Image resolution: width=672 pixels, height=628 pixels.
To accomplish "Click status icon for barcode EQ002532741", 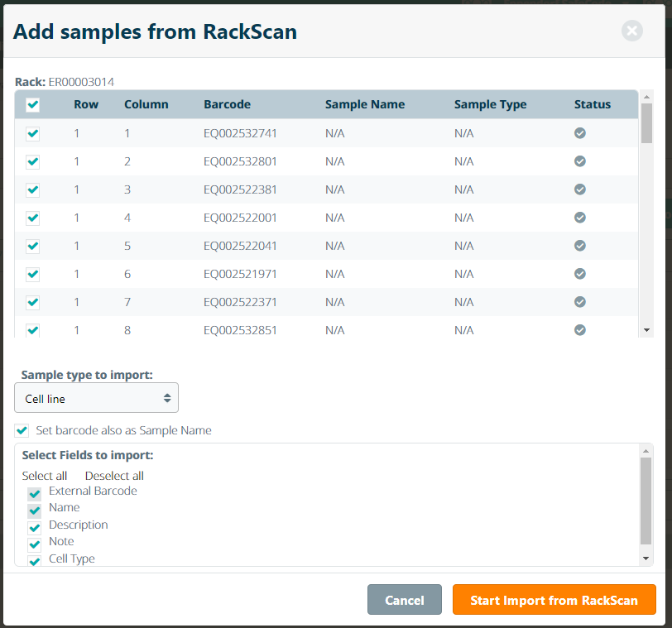I will (580, 133).
